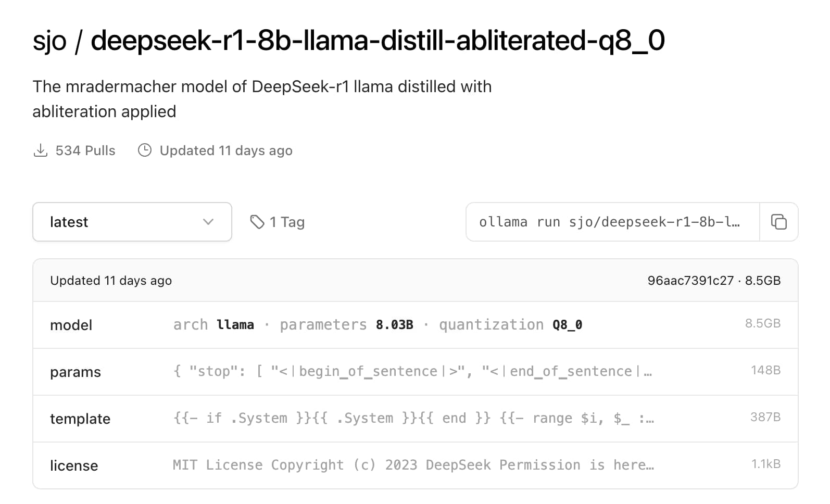Click arch llama model details

coord(213,324)
